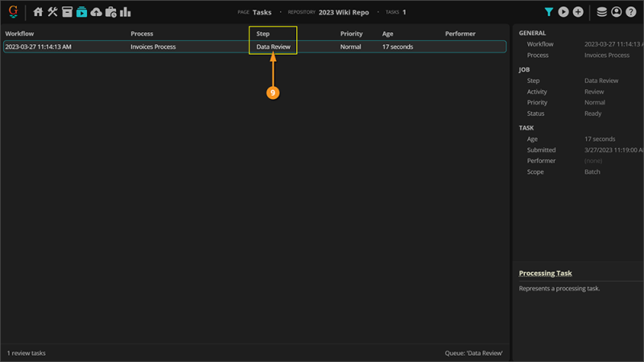Sort tasks by Workflow column header
This screenshot has height=362, width=644.
click(19, 34)
